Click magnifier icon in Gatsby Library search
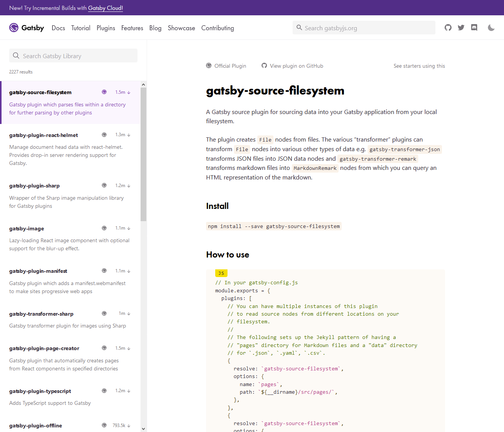Viewport: 504px width, 432px height. (16, 55)
